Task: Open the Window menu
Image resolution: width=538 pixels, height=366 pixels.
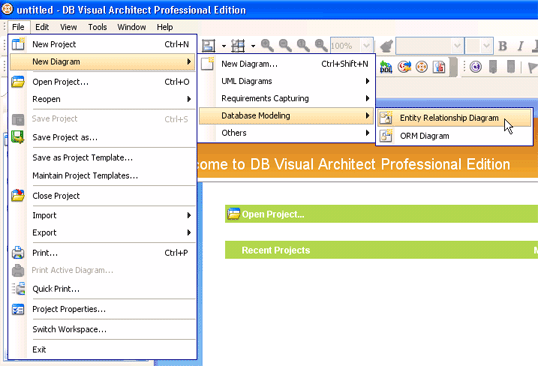Action: point(132,27)
